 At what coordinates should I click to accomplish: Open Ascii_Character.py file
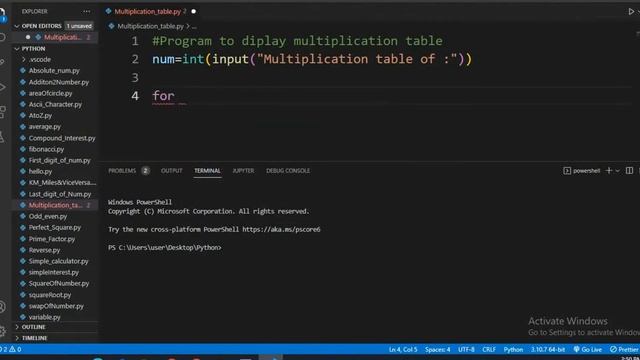(55, 104)
